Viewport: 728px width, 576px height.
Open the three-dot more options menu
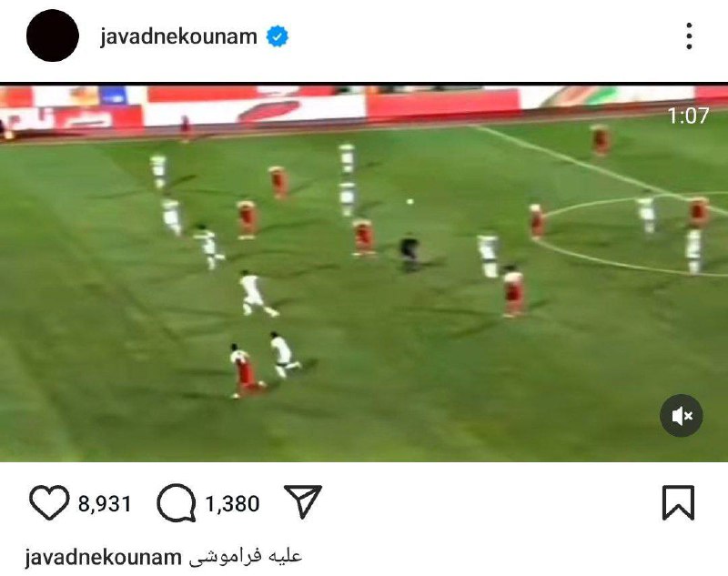coord(689,35)
